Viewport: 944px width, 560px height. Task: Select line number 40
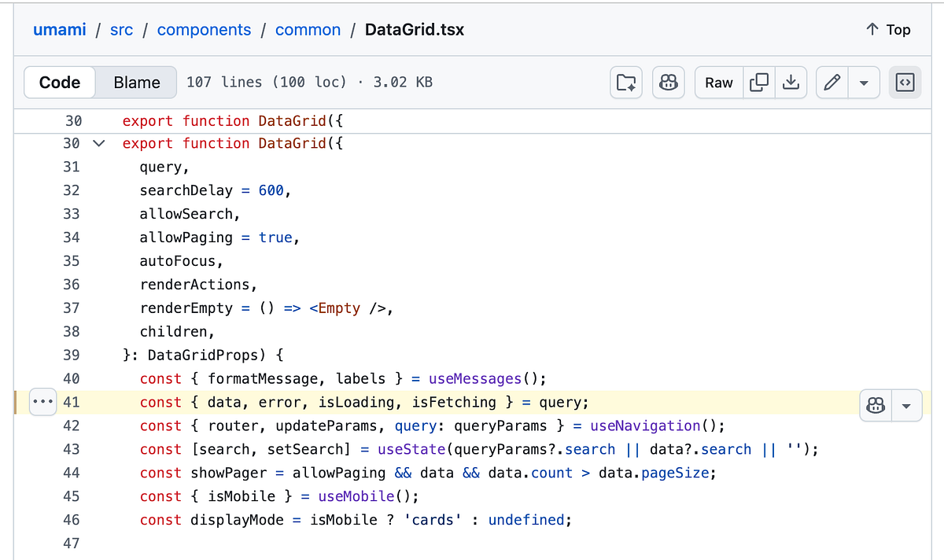coord(71,379)
